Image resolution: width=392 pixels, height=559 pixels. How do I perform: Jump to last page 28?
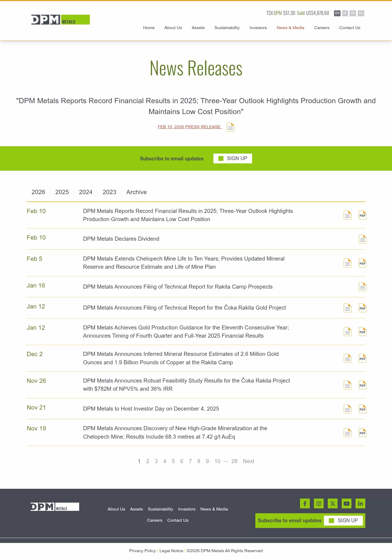pos(234,461)
